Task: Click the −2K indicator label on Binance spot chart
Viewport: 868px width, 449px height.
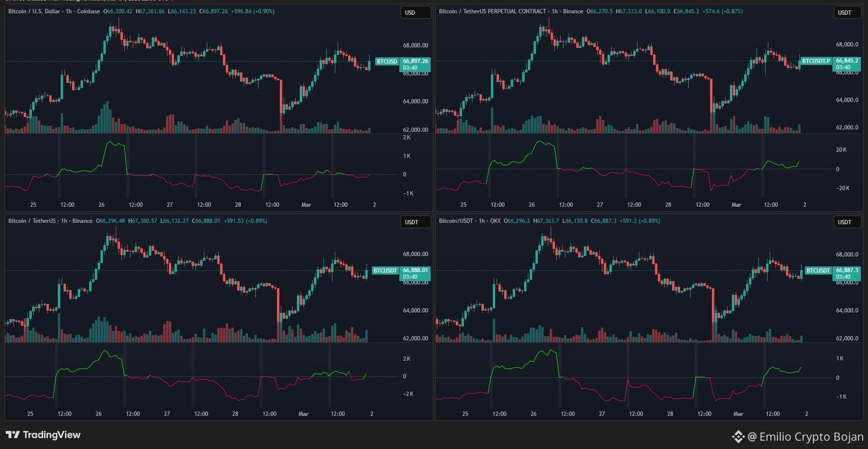Action: click(408, 394)
